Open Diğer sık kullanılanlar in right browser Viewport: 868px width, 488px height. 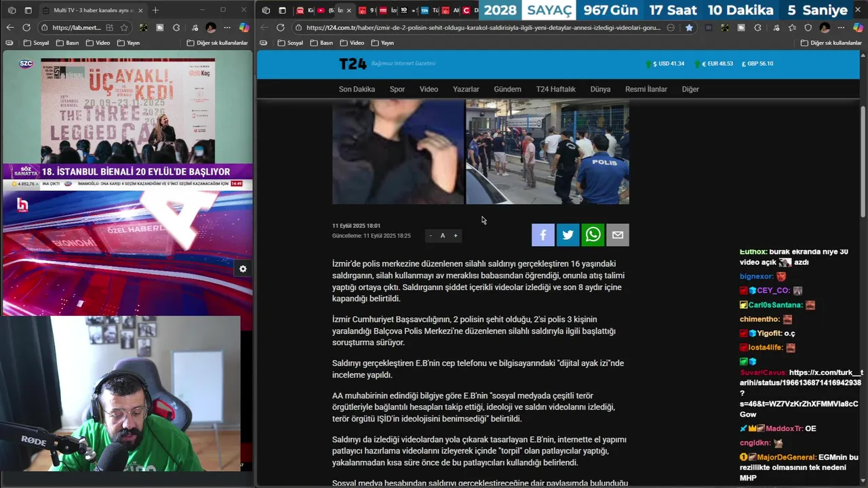pos(831,43)
